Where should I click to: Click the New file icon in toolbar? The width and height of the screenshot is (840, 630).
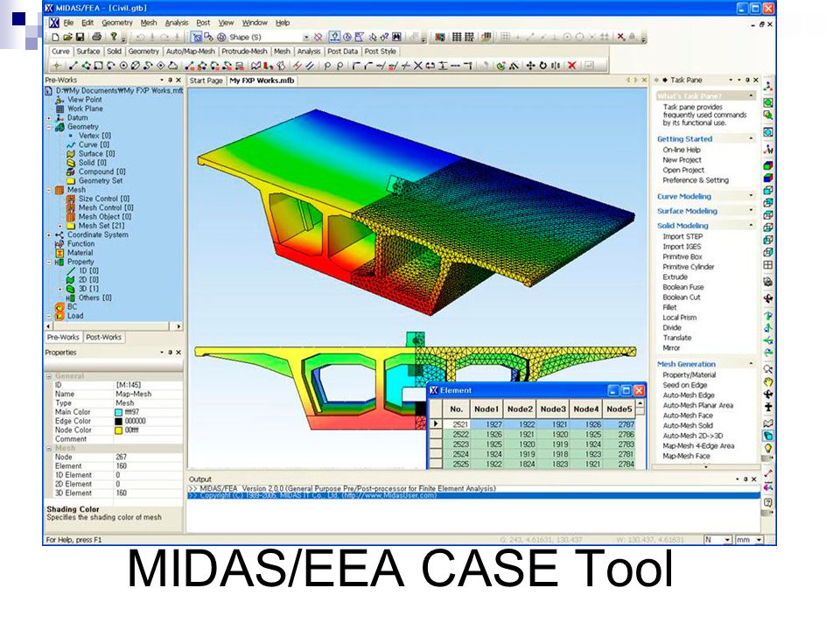tap(55, 37)
